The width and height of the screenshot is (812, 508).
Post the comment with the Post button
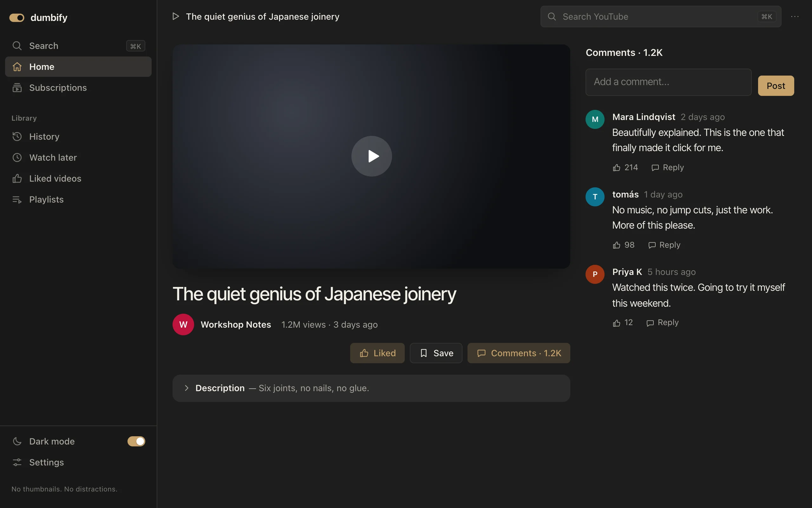click(776, 86)
